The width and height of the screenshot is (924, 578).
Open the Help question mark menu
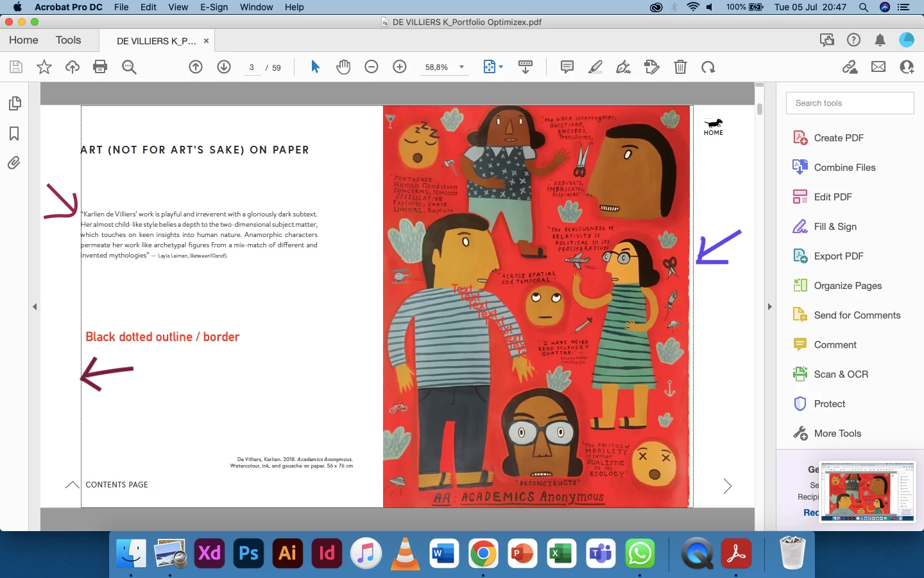853,40
